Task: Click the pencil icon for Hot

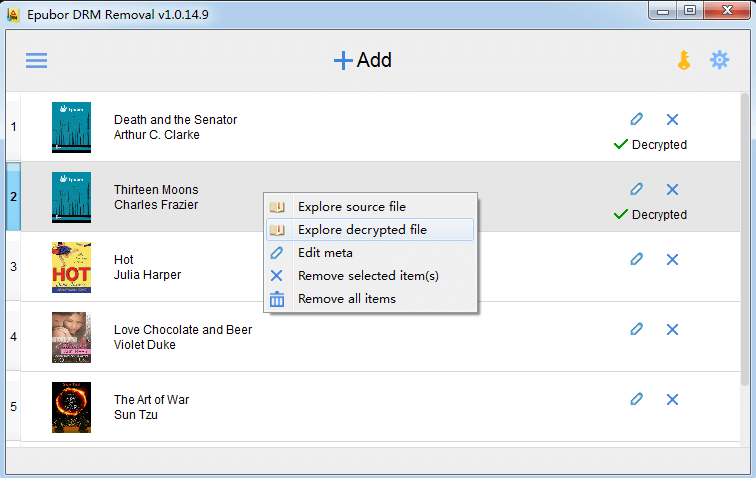Action: (636, 259)
